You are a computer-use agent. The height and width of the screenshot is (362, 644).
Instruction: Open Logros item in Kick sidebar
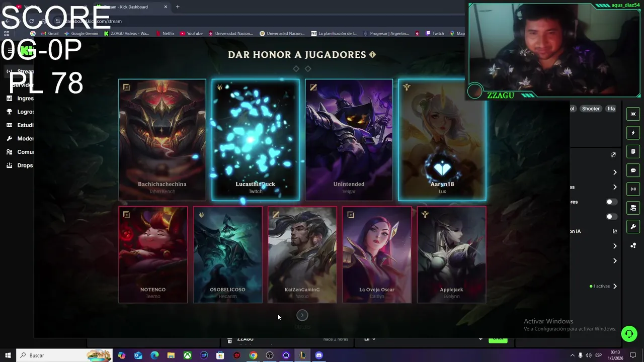point(20,112)
